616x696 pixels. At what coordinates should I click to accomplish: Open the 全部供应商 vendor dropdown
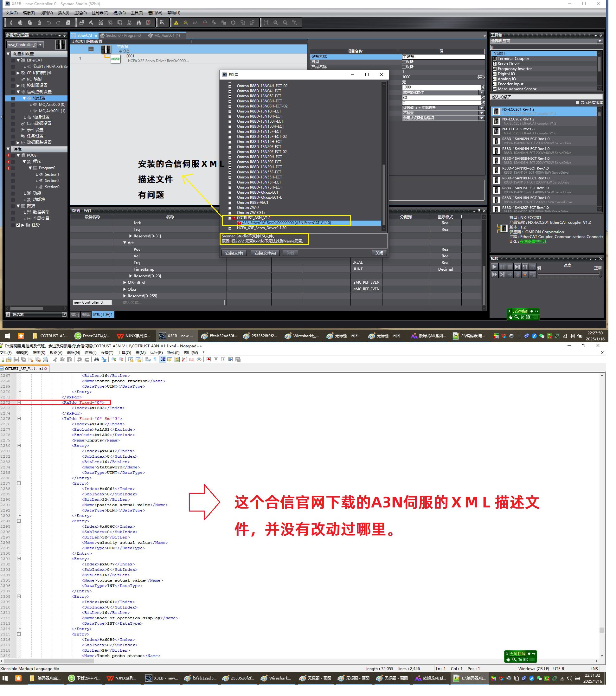[x=599, y=41]
